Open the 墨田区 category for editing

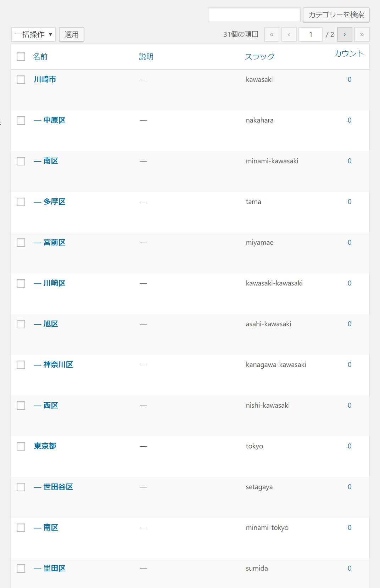click(54, 569)
